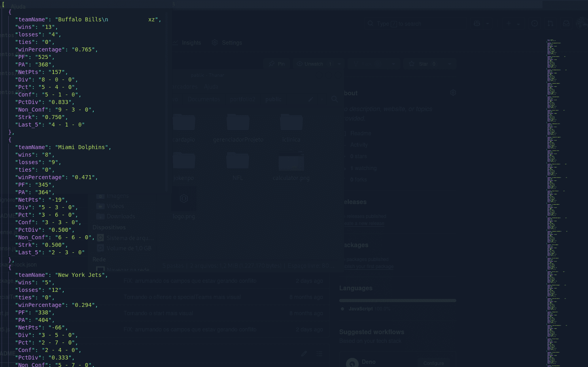Click the Unwatch button

tap(315, 64)
